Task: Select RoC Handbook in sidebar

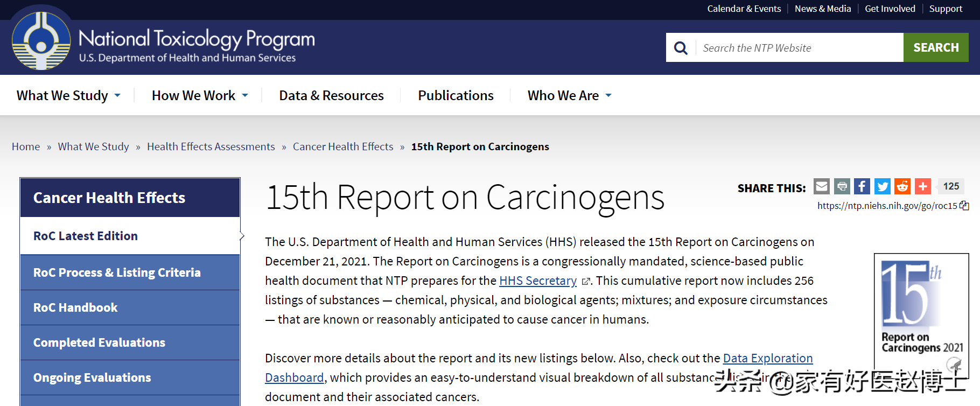Action: (130, 307)
